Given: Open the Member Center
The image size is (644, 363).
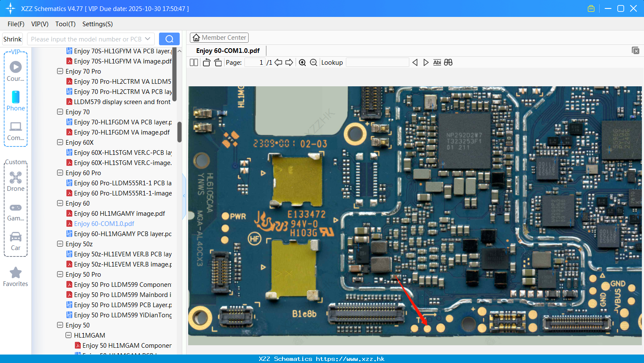Looking at the screenshot, I should [x=219, y=38].
